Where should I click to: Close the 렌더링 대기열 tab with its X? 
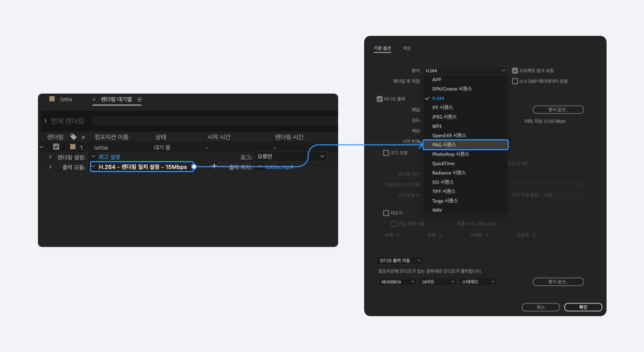coord(94,99)
